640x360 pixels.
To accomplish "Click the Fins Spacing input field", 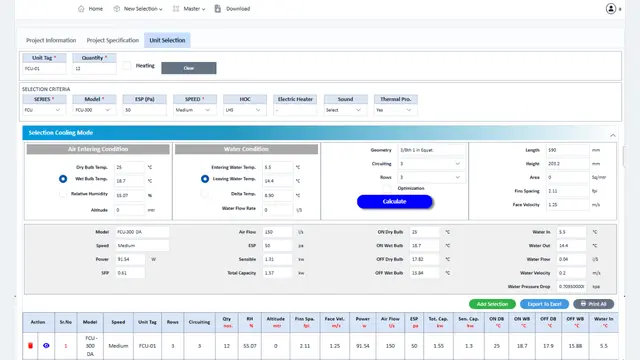I will [x=567, y=191].
